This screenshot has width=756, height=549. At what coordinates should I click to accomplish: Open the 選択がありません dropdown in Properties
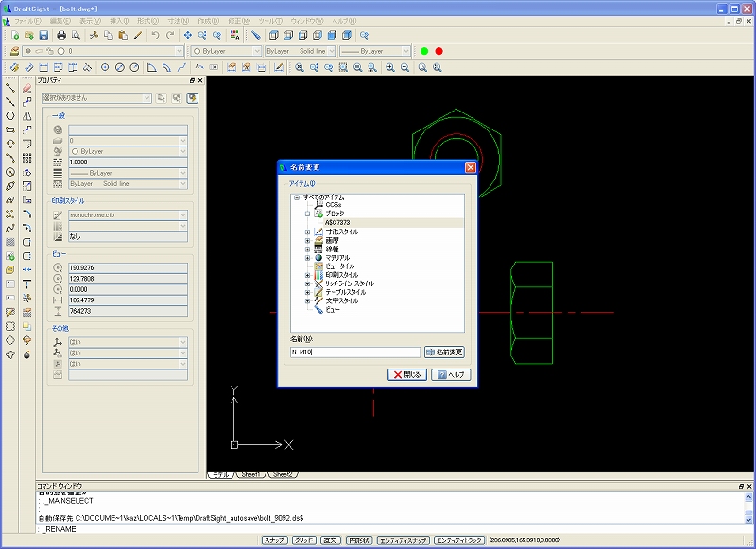point(96,98)
